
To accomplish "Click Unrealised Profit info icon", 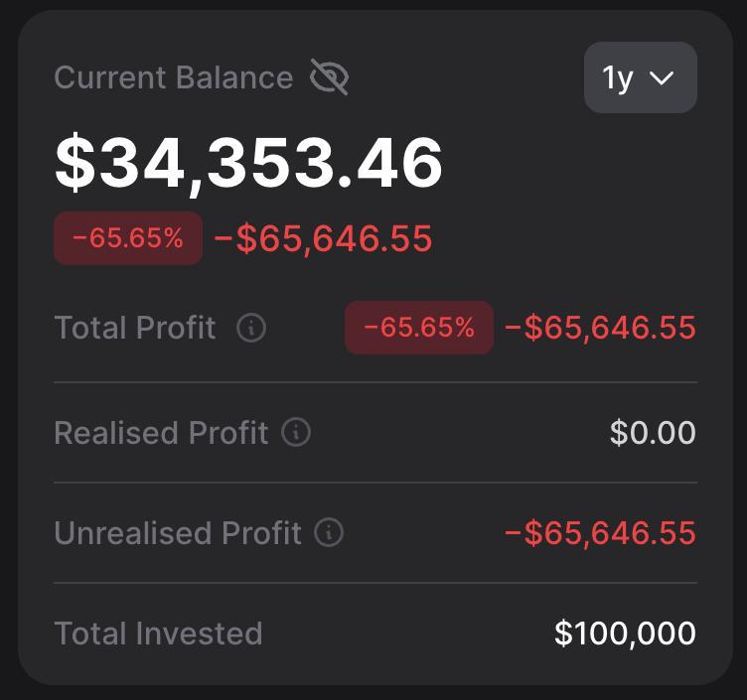I will coord(329,532).
